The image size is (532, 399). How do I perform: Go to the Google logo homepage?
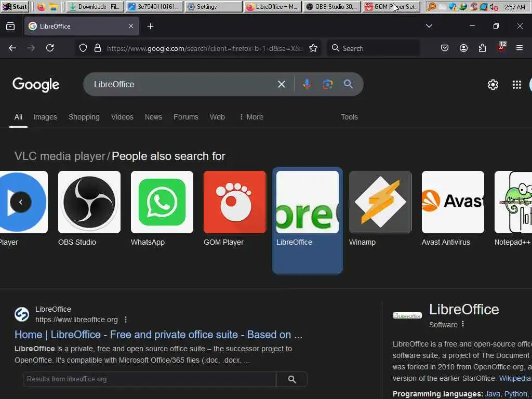coord(36,85)
